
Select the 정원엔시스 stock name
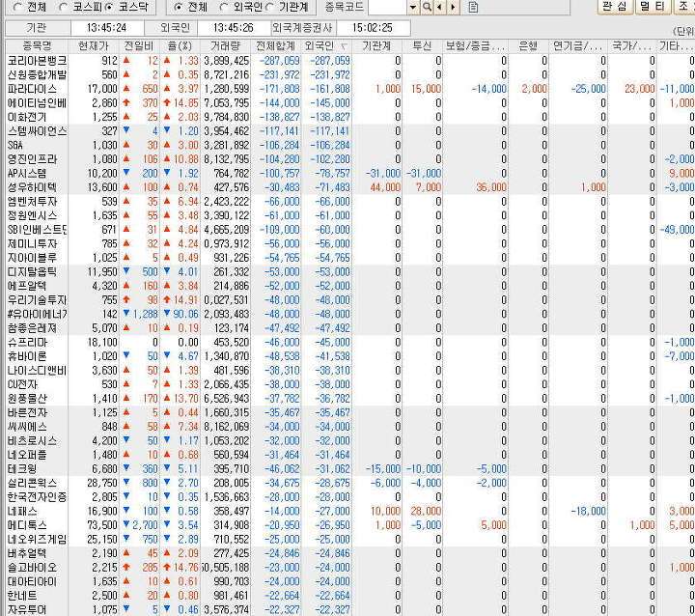click(x=33, y=216)
